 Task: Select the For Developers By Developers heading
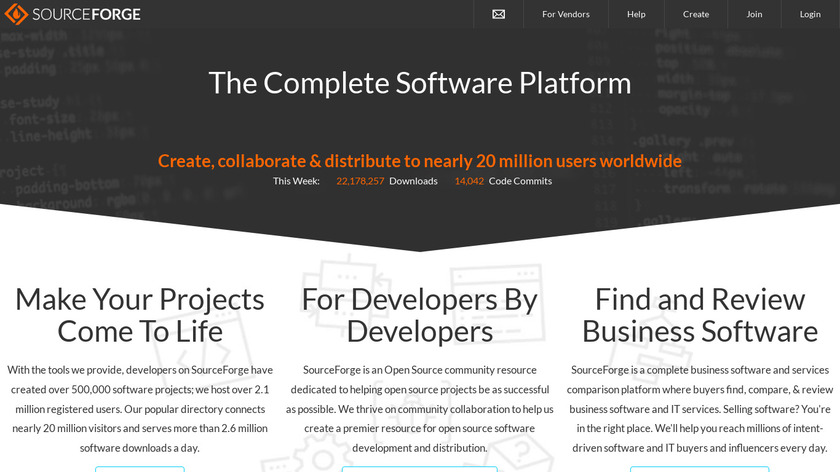420,314
